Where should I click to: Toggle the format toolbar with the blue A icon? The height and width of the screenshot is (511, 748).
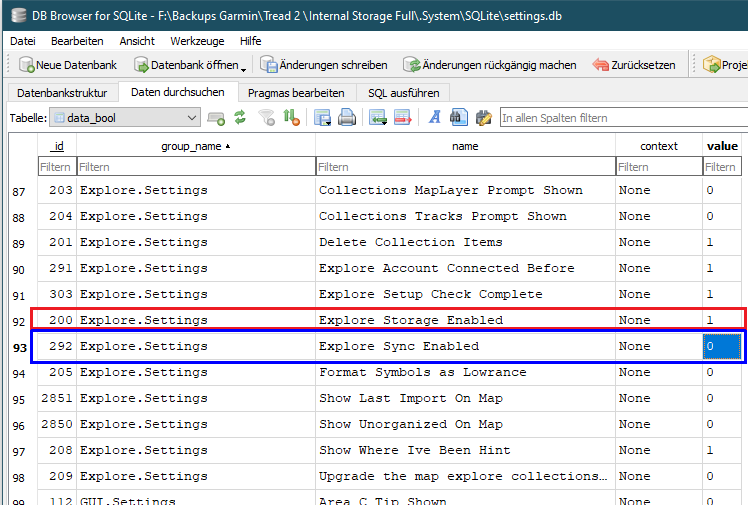[434, 117]
